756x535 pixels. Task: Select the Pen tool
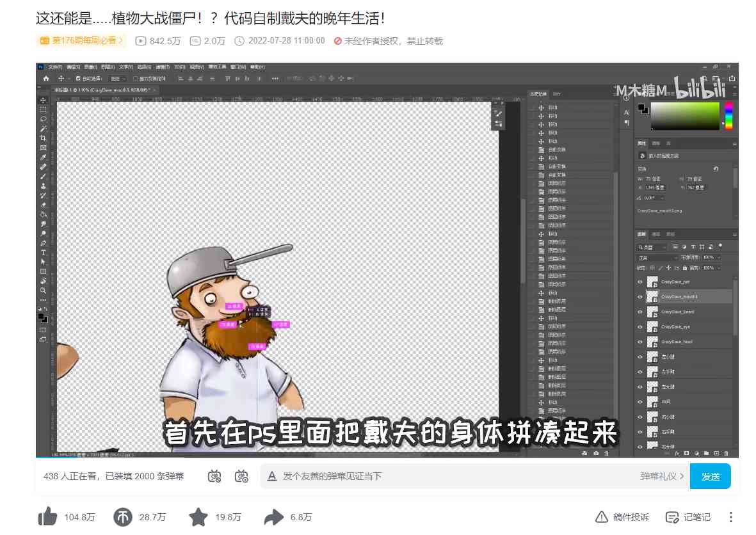tap(43, 243)
